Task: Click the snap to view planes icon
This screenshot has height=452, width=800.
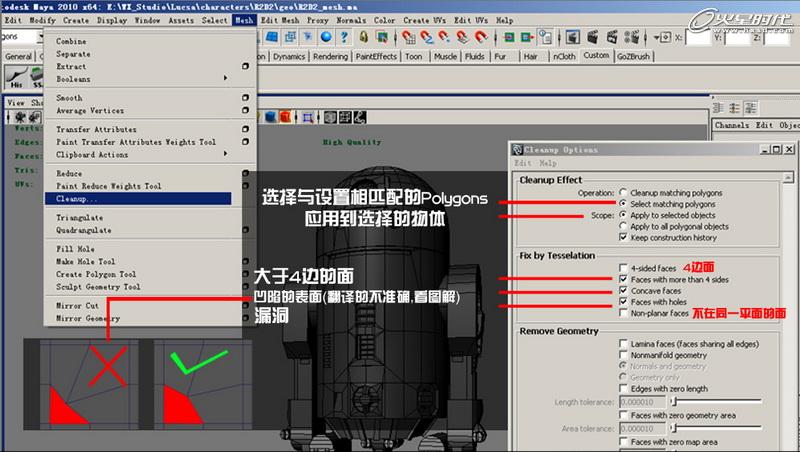Action: tap(463, 37)
